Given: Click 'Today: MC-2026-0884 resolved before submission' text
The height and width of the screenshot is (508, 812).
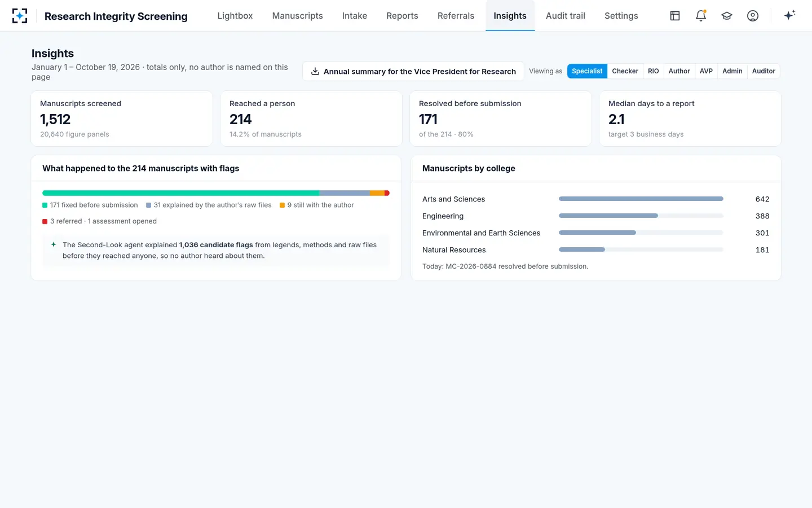Looking at the screenshot, I should 505,266.
